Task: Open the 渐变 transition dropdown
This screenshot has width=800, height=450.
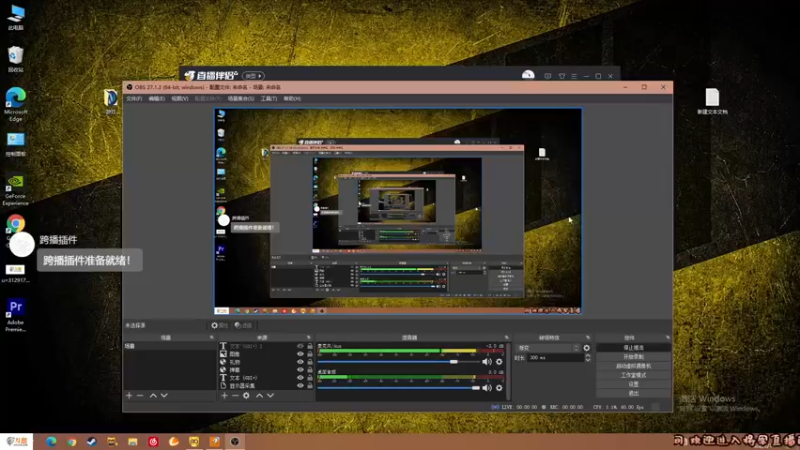Action: pyautogui.click(x=548, y=348)
